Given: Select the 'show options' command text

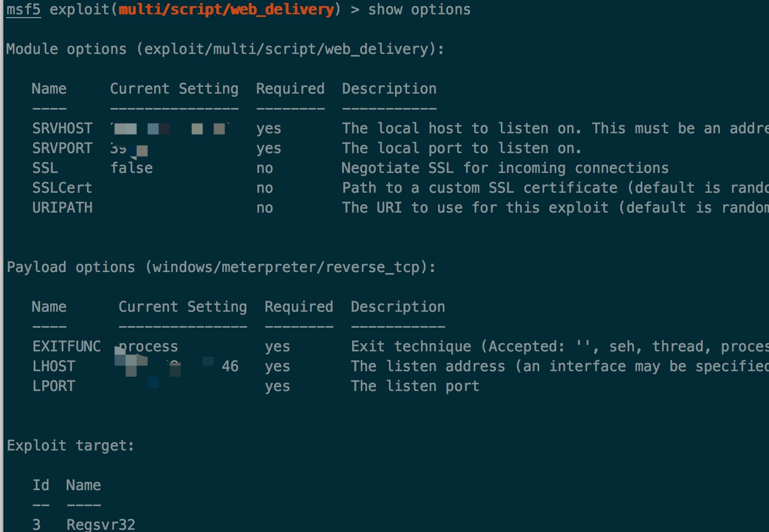Looking at the screenshot, I should coord(419,10).
